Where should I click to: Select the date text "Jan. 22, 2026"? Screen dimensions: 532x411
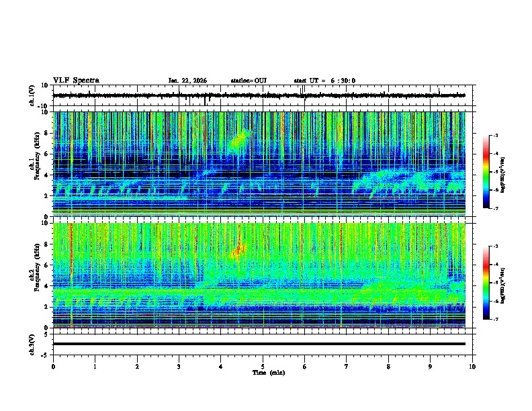[x=187, y=81]
